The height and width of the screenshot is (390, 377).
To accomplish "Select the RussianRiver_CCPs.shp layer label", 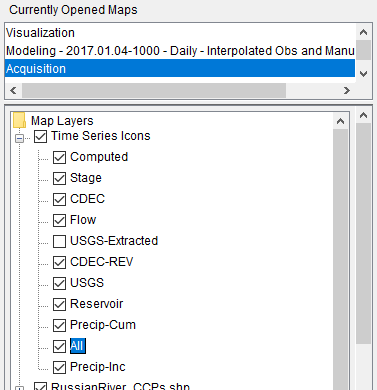I will pos(120,386).
